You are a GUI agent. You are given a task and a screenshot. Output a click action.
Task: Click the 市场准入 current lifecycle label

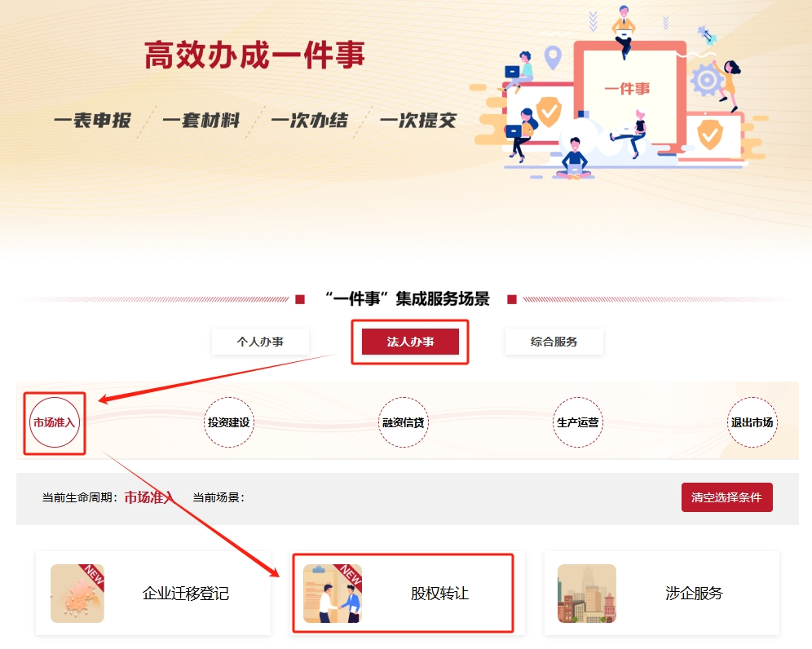148,497
